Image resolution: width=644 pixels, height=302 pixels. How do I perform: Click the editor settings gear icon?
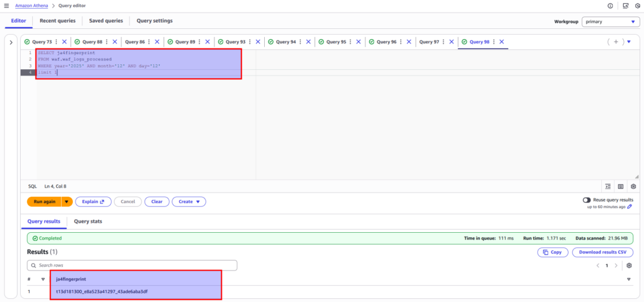pyautogui.click(x=633, y=186)
